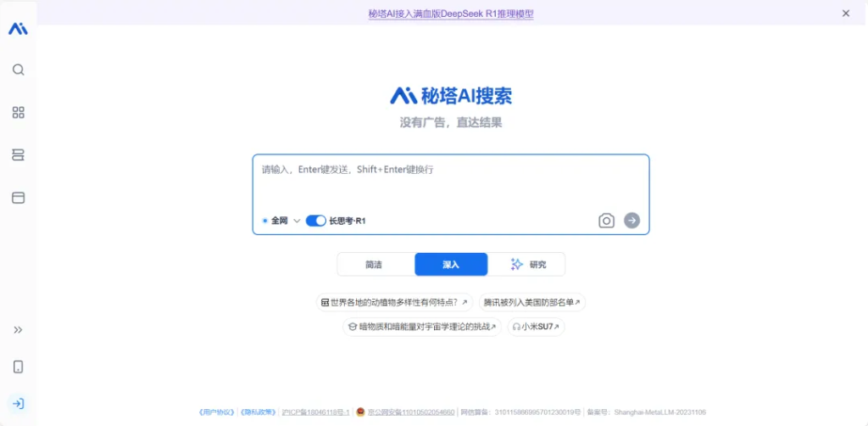
Task: Select the 深入 mode tab
Action: 451,264
